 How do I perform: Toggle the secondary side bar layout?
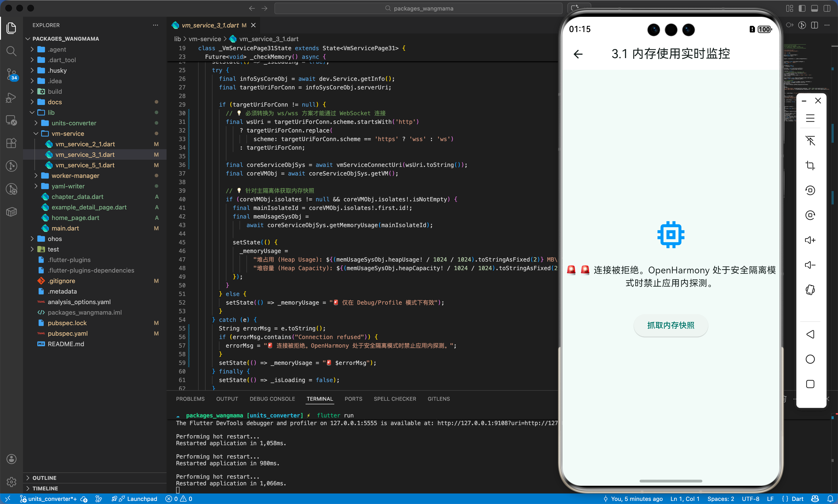point(827,9)
